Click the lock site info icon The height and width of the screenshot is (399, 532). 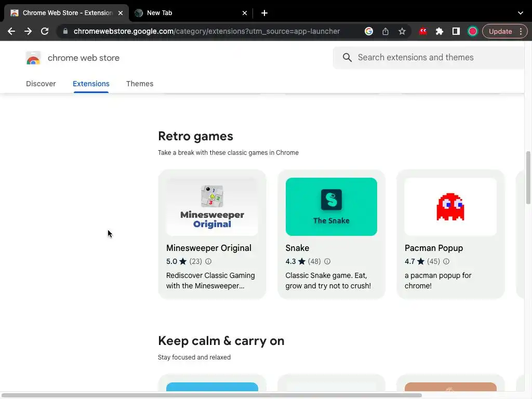point(65,31)
